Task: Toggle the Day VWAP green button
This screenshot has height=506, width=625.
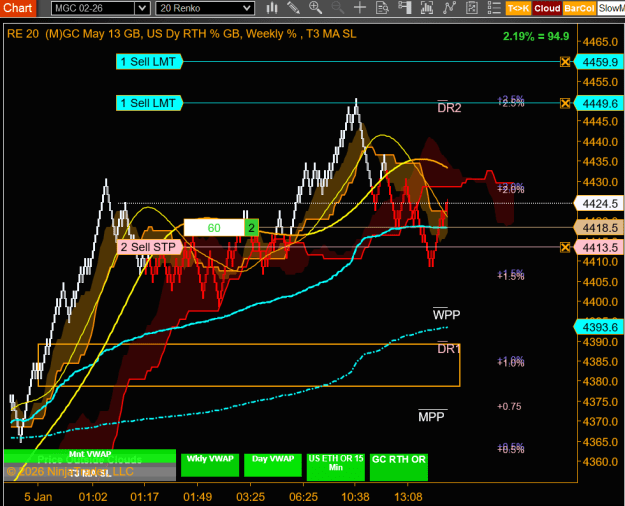Action: point(273,465)
